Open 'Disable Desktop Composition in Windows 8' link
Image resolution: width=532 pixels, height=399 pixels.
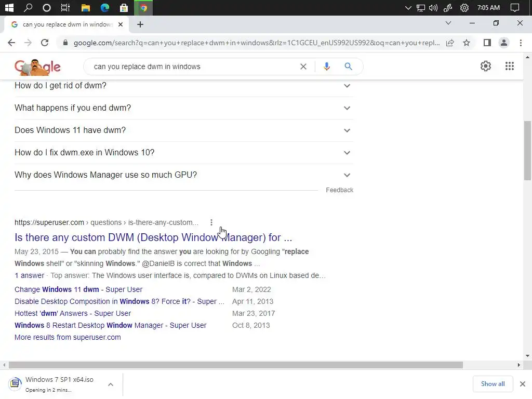pyautogui.click(x=119, y=302)
